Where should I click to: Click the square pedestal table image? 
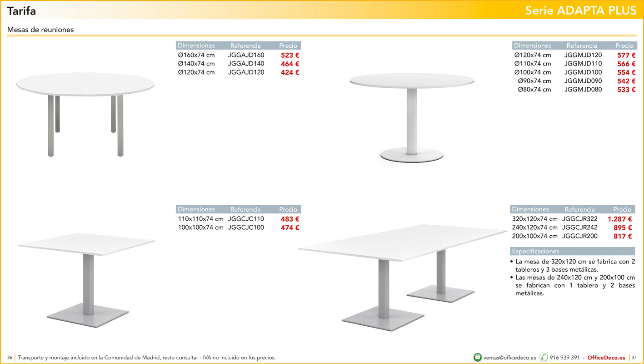[87, 281]
